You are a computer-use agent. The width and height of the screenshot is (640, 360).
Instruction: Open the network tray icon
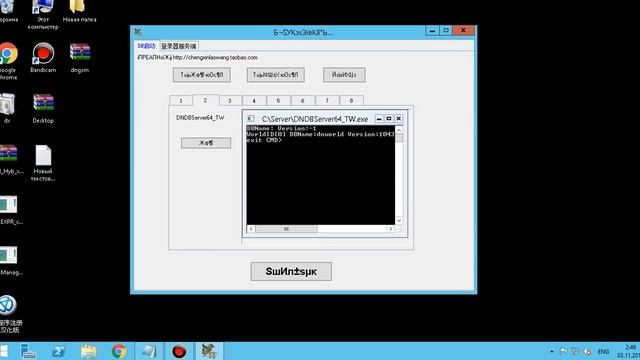tap(575, 351)
